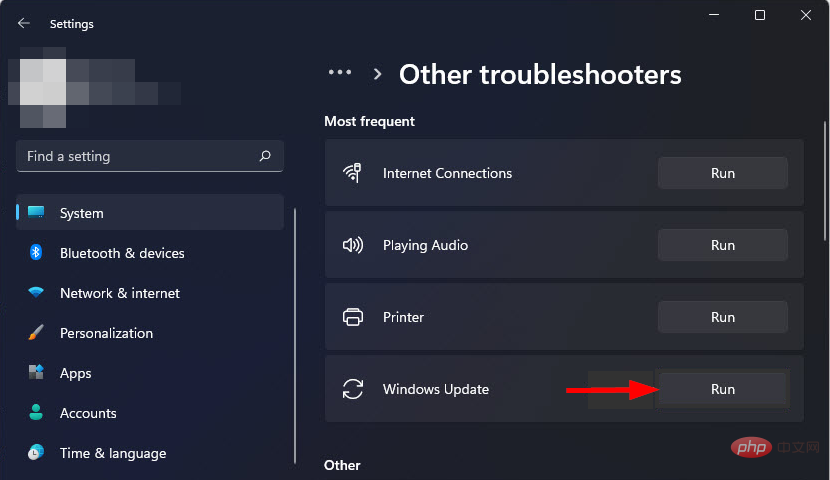Click the Network & internet wifi icon
Screen dimensions: 830x480
(36, 293)
